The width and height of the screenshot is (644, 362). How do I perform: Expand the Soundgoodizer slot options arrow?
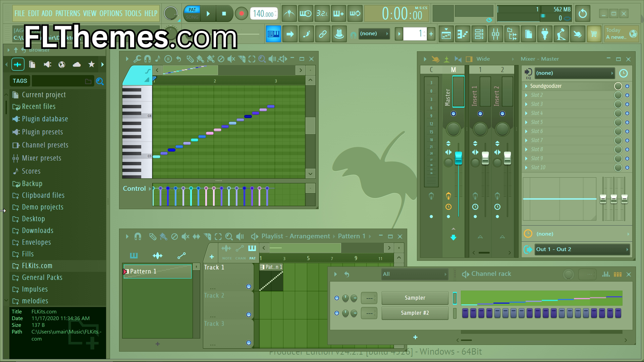coord(526,86)
